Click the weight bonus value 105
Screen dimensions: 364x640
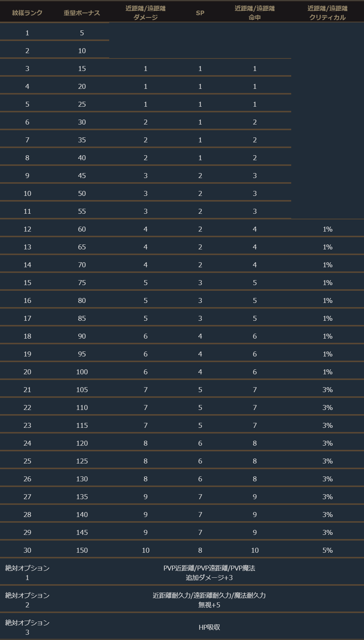click(82, 389)
